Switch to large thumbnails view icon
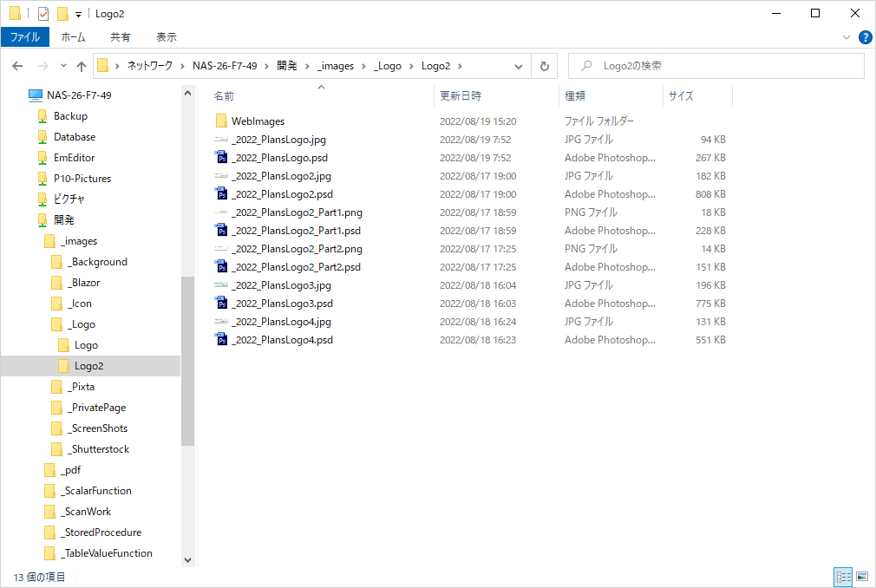 (862, 577)
